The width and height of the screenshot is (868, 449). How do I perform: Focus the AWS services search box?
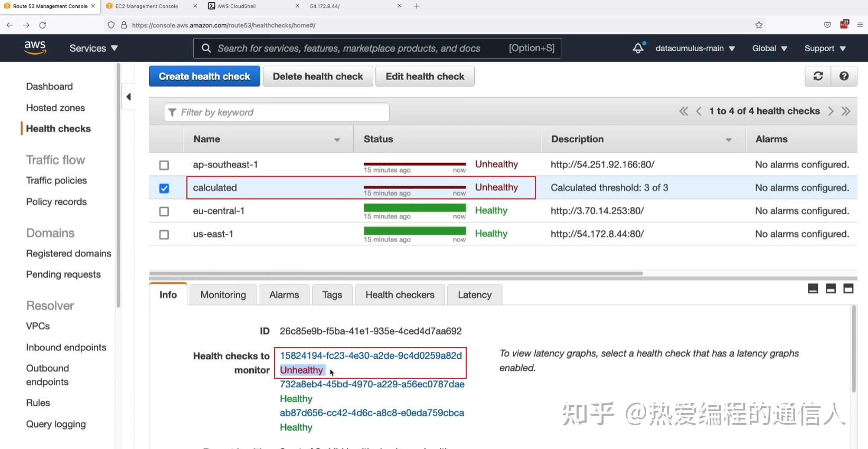point(377,48)
